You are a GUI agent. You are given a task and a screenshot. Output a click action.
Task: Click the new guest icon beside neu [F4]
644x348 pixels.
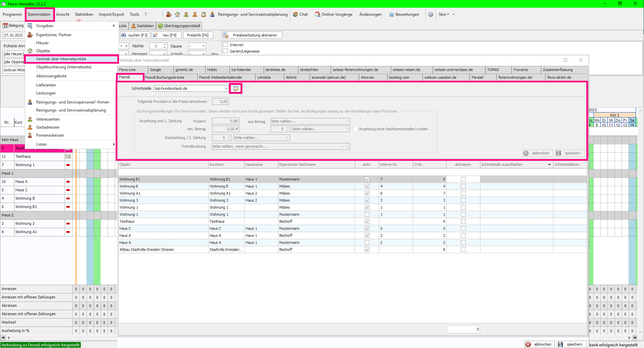(x=155, y=35)
